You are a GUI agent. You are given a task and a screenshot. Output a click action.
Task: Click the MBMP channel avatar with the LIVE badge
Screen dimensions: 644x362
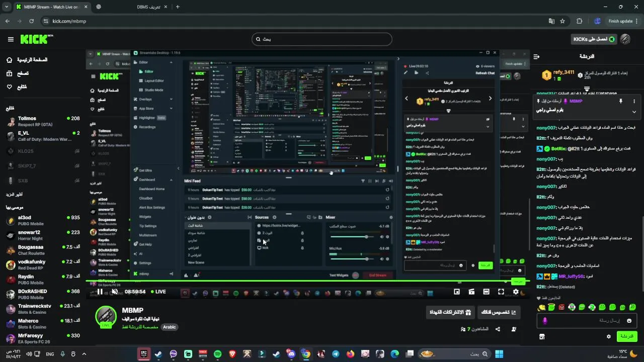pos(106,317)
